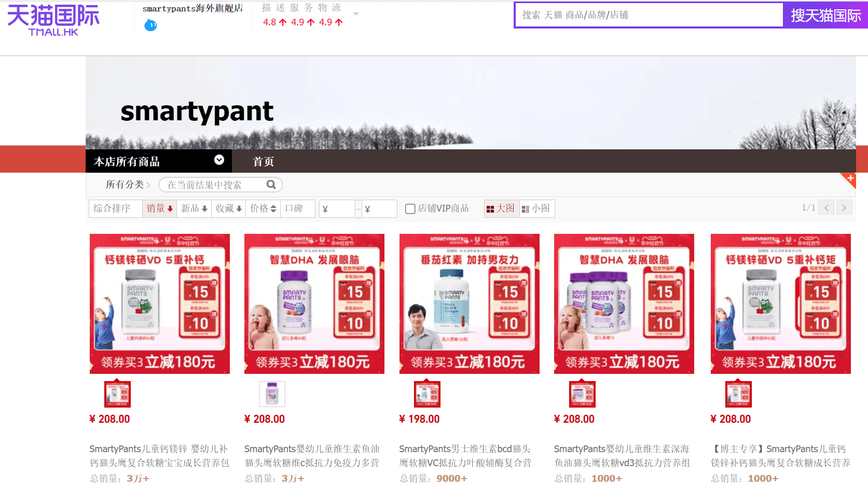
Task: Click the 搜天猫国际 search button
Action: [825, 15]
